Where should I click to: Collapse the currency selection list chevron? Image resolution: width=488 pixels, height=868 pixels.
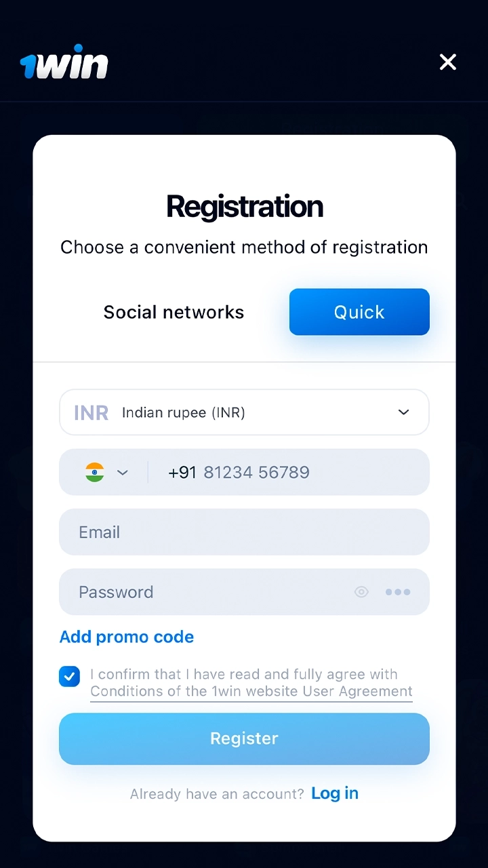403,412
